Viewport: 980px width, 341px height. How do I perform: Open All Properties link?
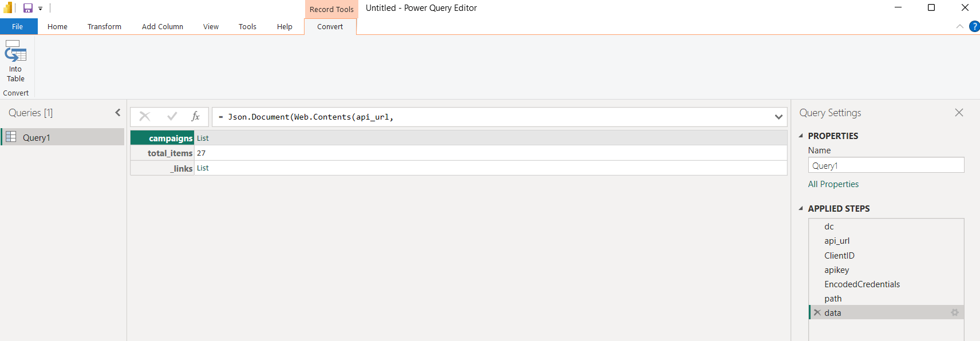pyautogui.click(x=833, y=184)
